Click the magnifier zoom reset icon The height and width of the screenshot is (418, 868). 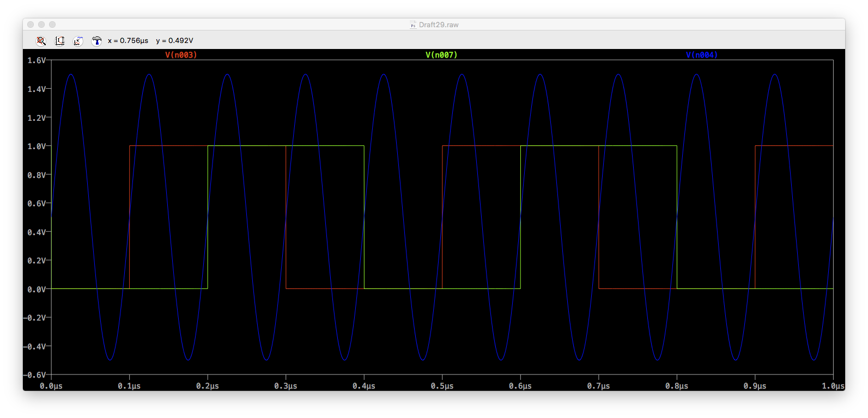pos(41,41)
